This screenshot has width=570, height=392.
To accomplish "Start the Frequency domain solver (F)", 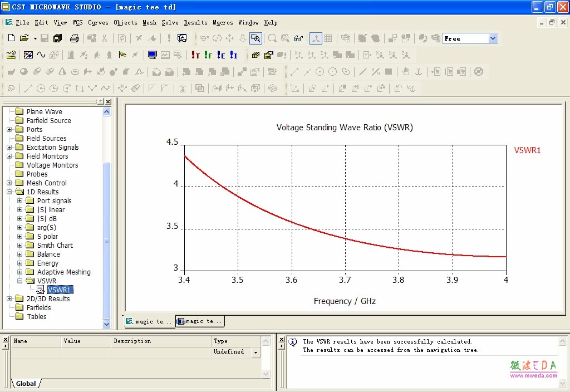I will [x=208, y=55].
